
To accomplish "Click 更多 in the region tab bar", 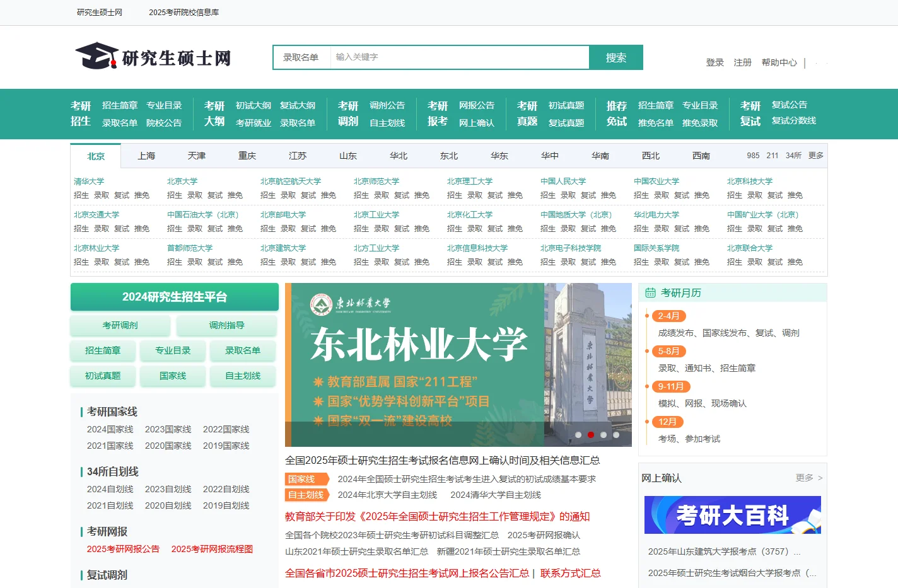I will 816,155.
